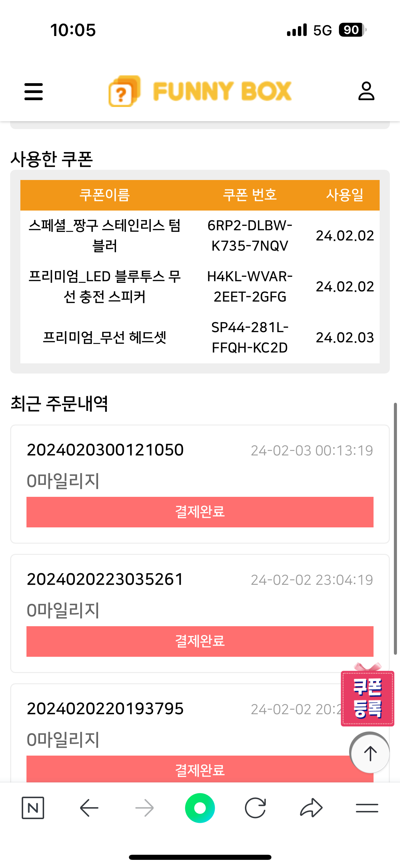This screenshot has width=400, height=868.
Task: Open the 쿠폰등록 gift badge
Action: point(367,698)
